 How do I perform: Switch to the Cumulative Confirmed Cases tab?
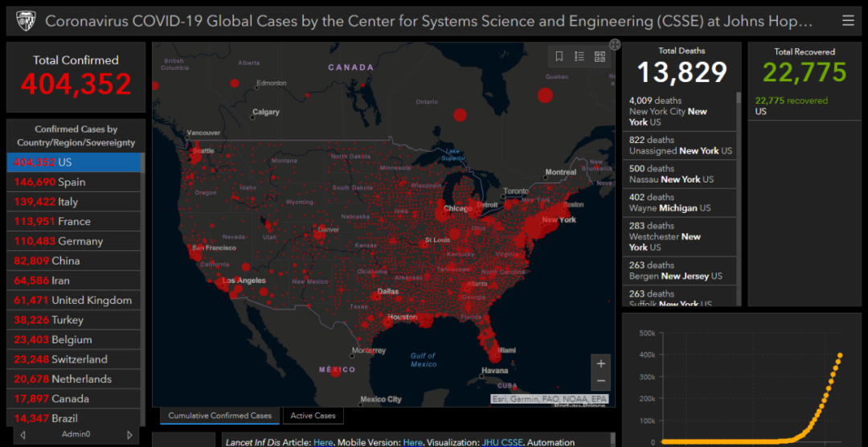[219, 416]
